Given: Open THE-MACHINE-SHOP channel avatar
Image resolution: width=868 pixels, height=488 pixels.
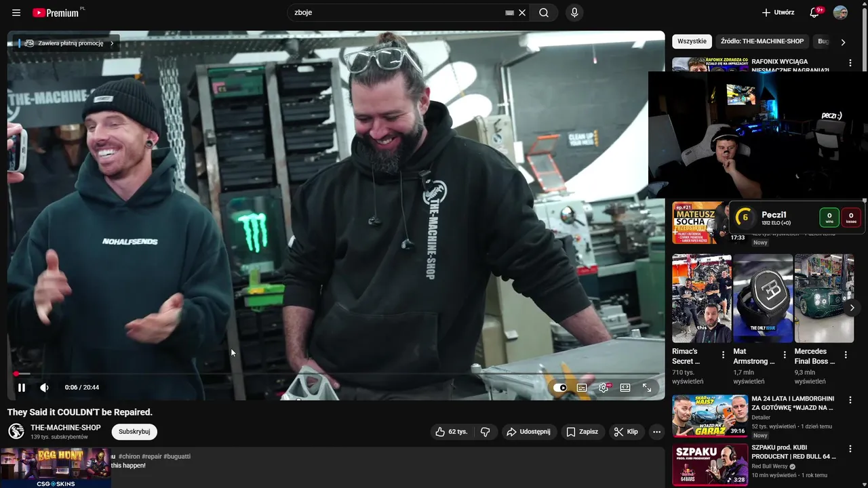Looking at the screenshot, I should (x=16, y=431).
